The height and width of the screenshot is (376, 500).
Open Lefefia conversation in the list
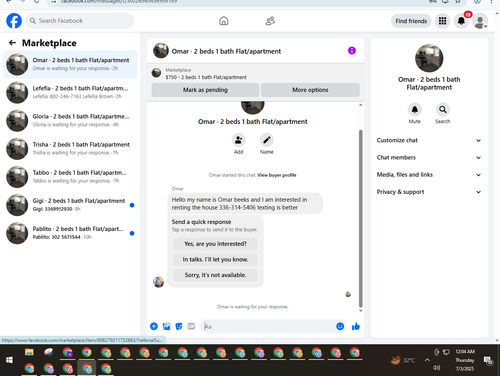(70, 93)
